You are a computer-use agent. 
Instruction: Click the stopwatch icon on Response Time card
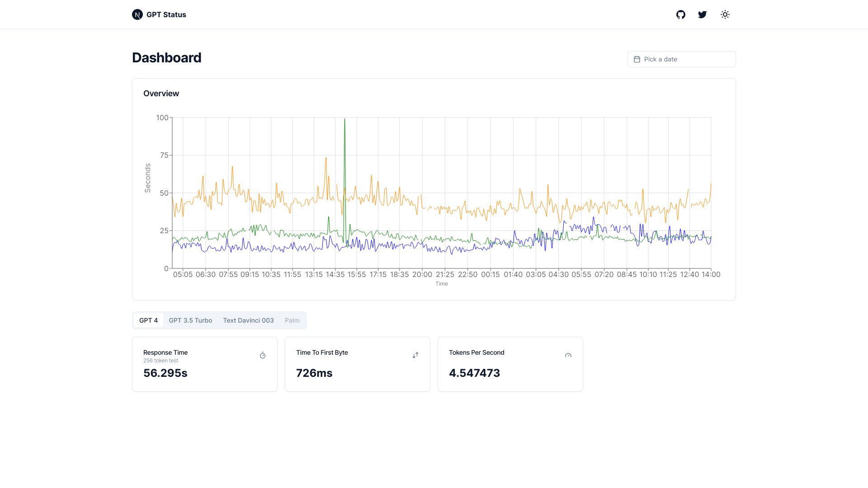tap(262, 356)
